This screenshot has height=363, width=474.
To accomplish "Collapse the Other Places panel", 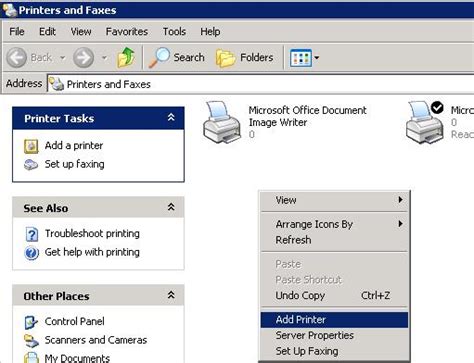I will [171, 295].
